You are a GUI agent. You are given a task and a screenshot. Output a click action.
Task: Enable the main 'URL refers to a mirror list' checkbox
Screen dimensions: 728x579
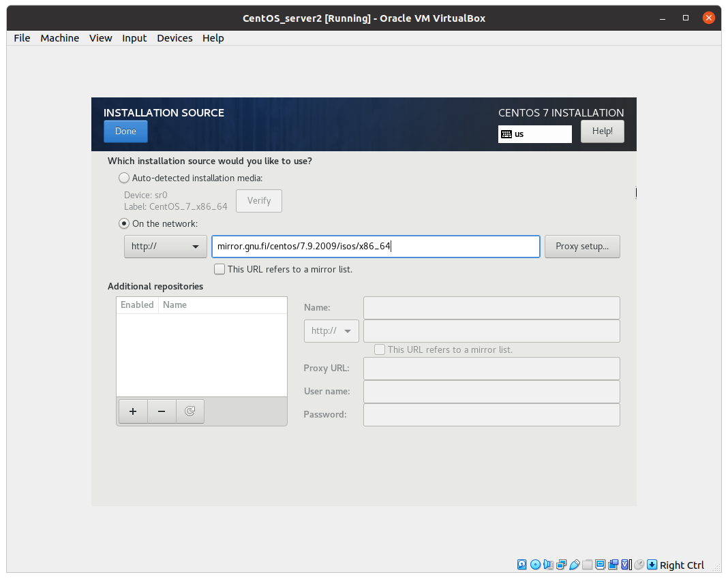point(219,269)
